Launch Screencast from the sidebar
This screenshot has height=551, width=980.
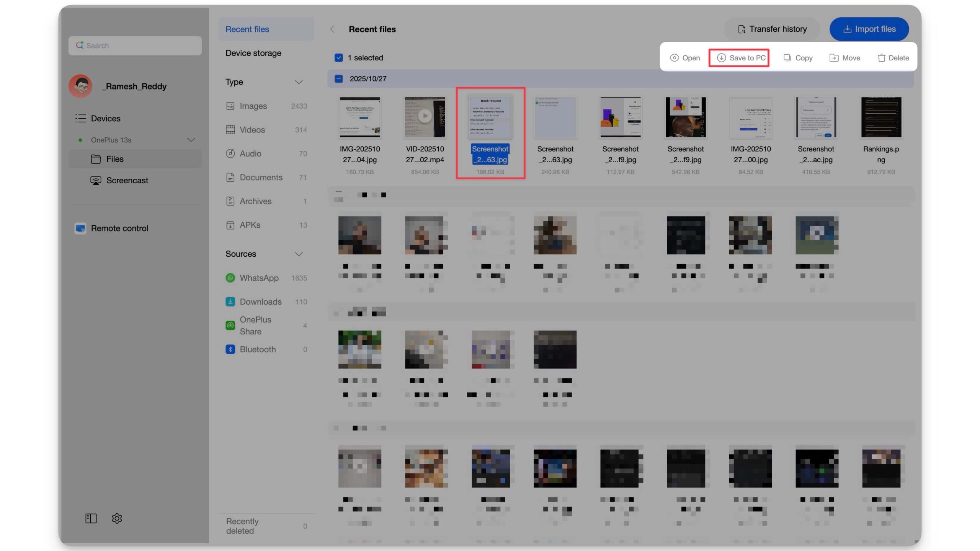[x=127, y=180]
